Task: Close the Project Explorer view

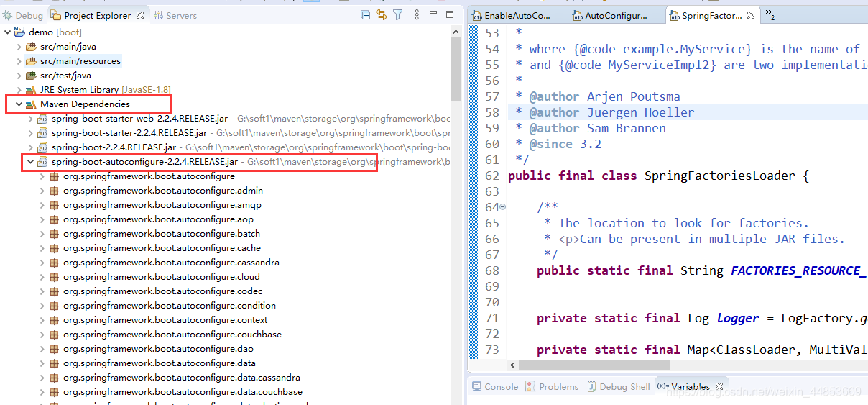Action: click(x=140, y=14)
